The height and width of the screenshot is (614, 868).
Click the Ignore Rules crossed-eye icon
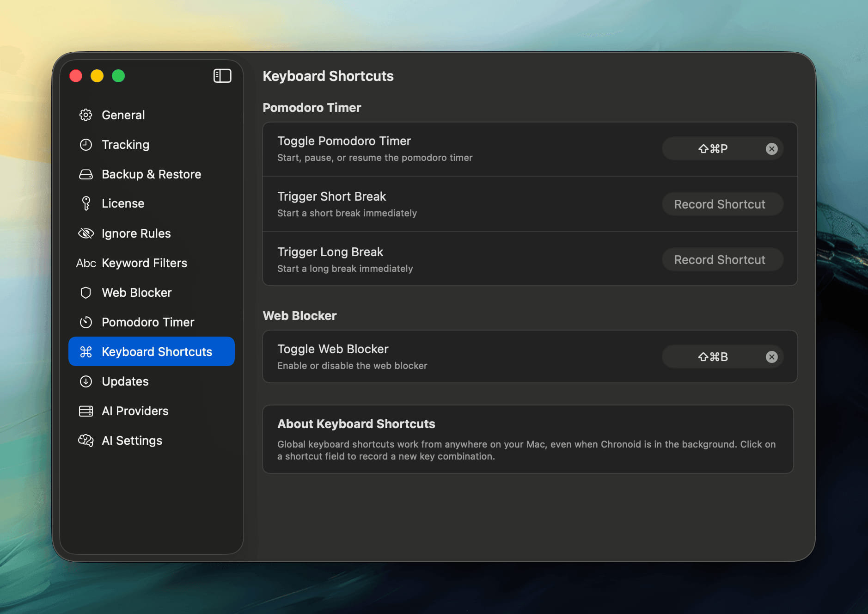coord(86,233)
